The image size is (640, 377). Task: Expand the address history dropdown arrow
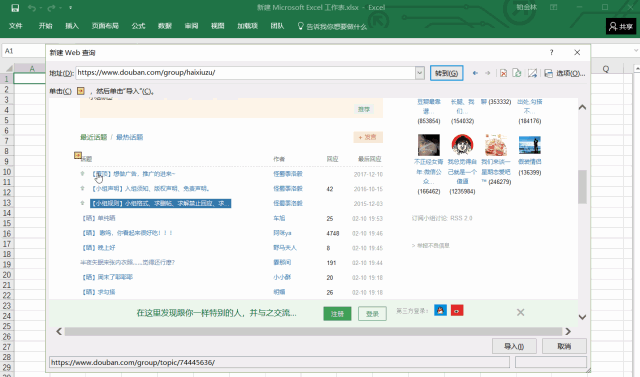tap(420, 73)
